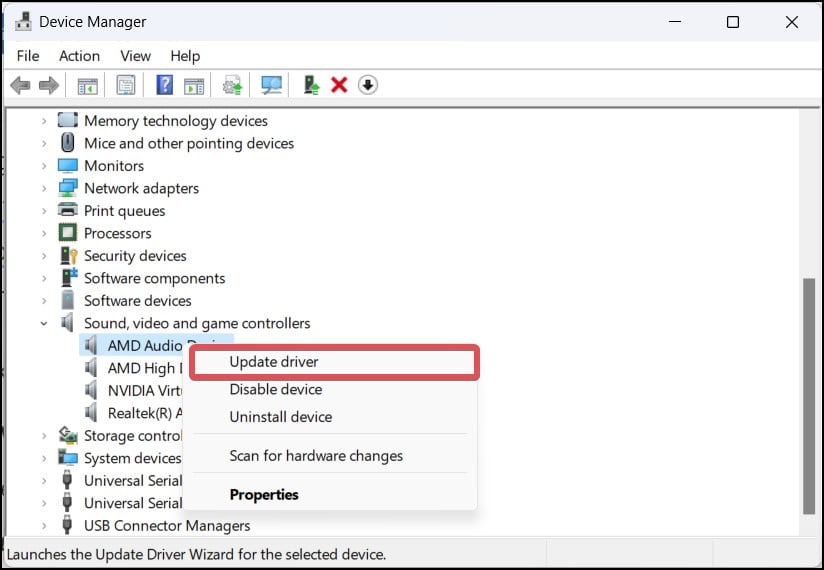This screenshot has height=570, width=824.
Task: Click the Security devices key icon
Action: coord(68,255)
